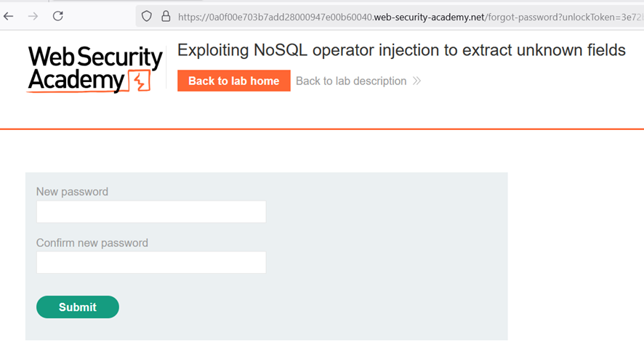Open the Back to lab description link

pos(351,81)
